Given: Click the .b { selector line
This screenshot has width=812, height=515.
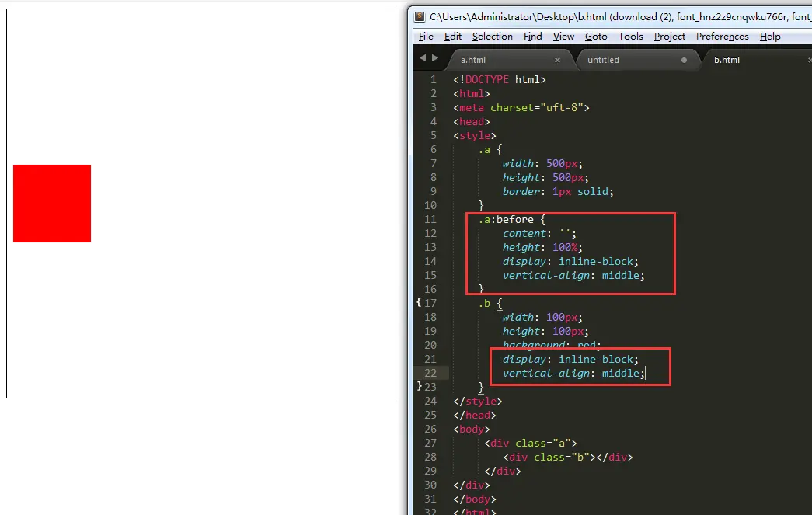Looking at the screenshot, I should (x=490, y=303).
